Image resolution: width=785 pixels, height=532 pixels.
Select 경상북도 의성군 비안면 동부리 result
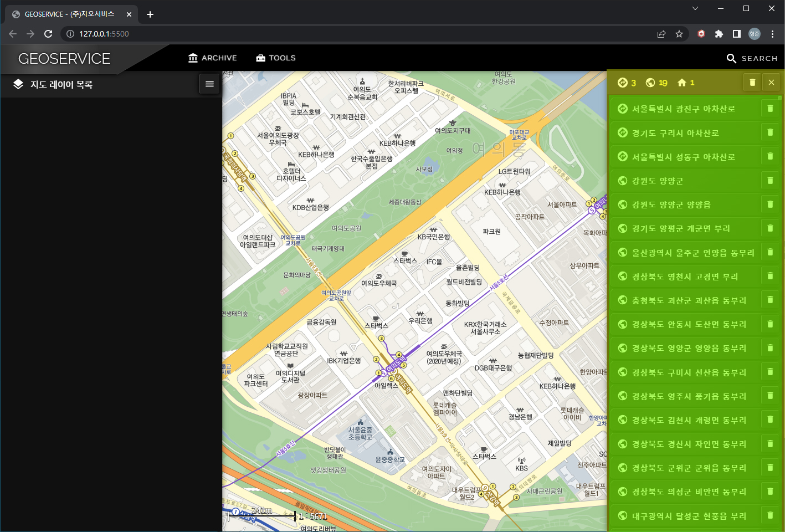684,492
